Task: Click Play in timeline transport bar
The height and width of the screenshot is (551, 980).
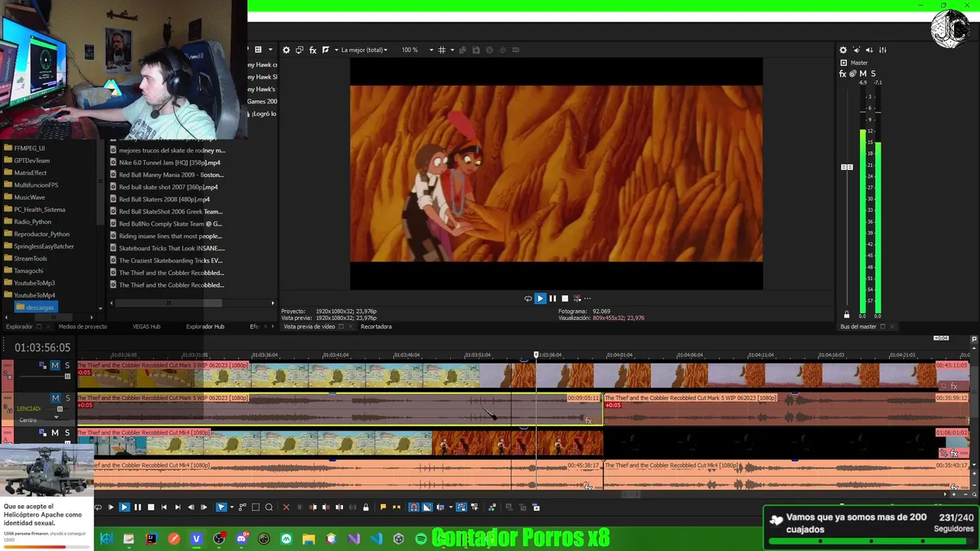Action: point(124,507)
